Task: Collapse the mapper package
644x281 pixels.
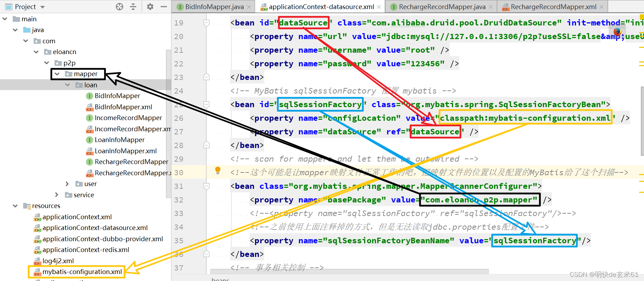Action: 57,74
